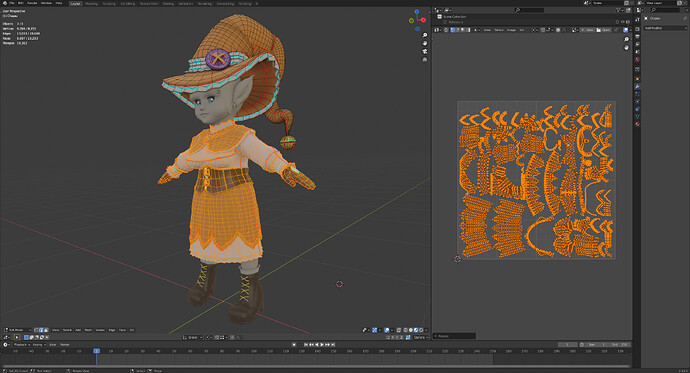The height and width of the screenshot is (373, 690).
Task: Open the 3D viewport View menu
Action: click(x=55, y=330)
